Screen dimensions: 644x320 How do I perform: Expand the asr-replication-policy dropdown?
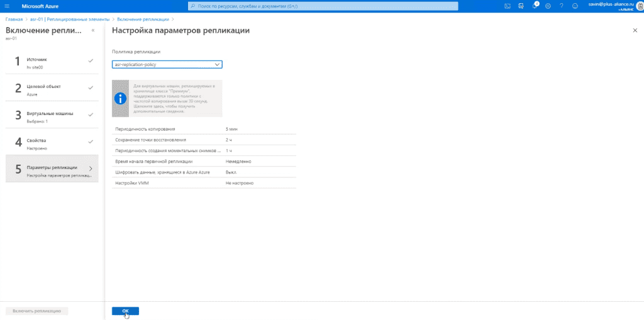(167, 65)
